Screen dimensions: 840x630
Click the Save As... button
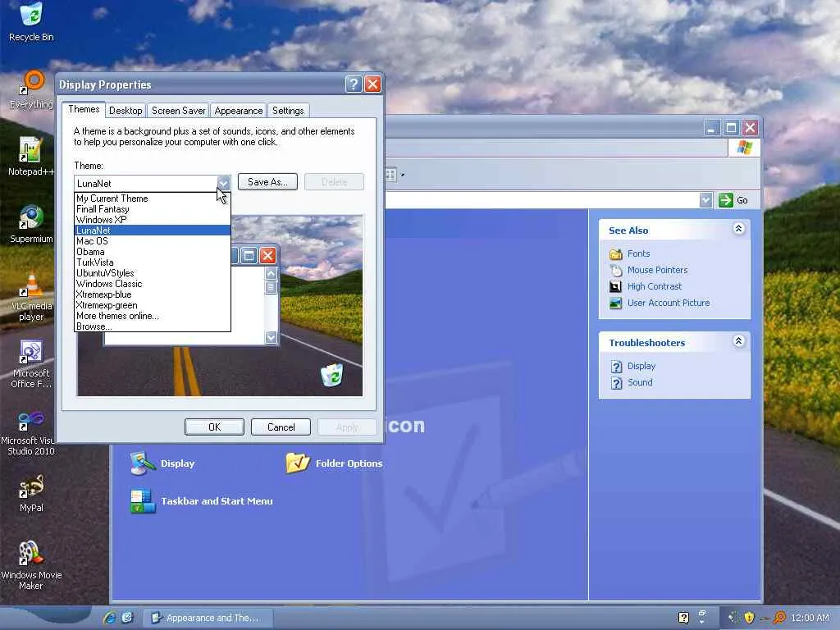[267, 181]
